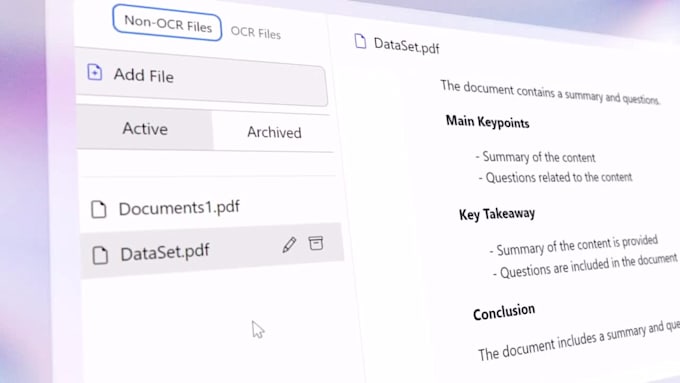Click the pencil edit icon for DataSet.pdf
Image resolution: width=680 pixels, height=383 pixels.
[x=289, y=245]
